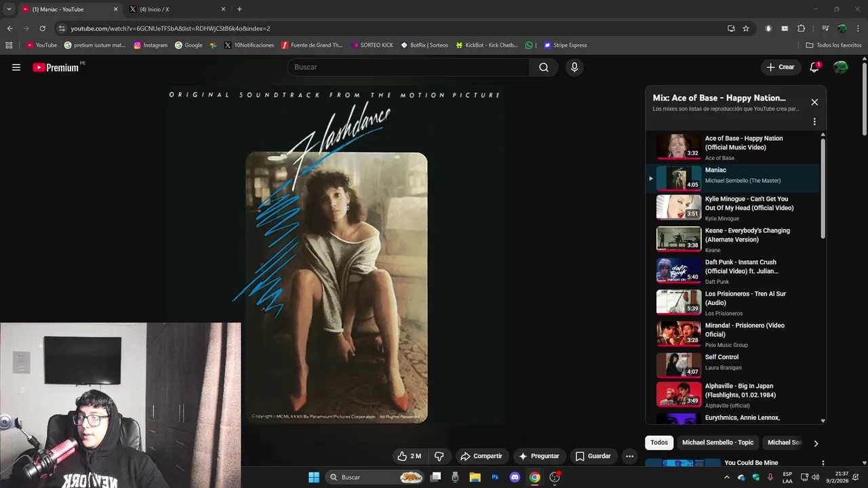
Task: Open more actions ellipsis below video
Action: pyautogui.click(x=629, y=456)
